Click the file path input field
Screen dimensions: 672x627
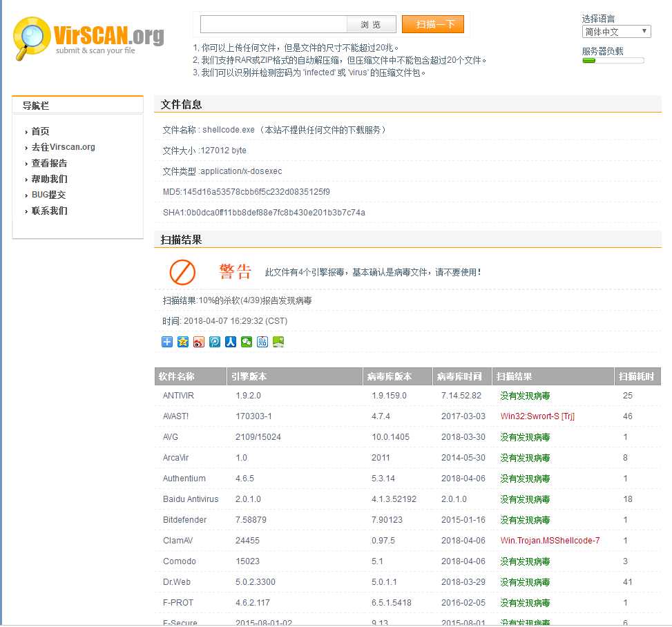tap(273, 24)
